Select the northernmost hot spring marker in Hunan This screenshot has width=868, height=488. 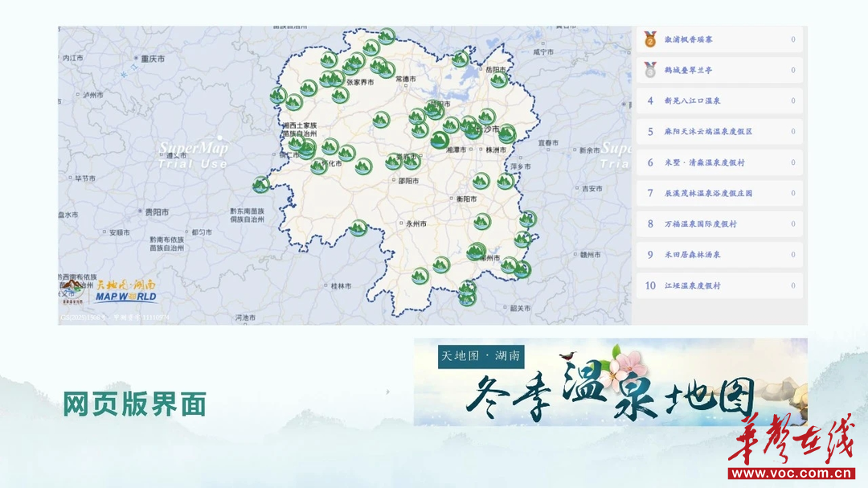point(387,36)
